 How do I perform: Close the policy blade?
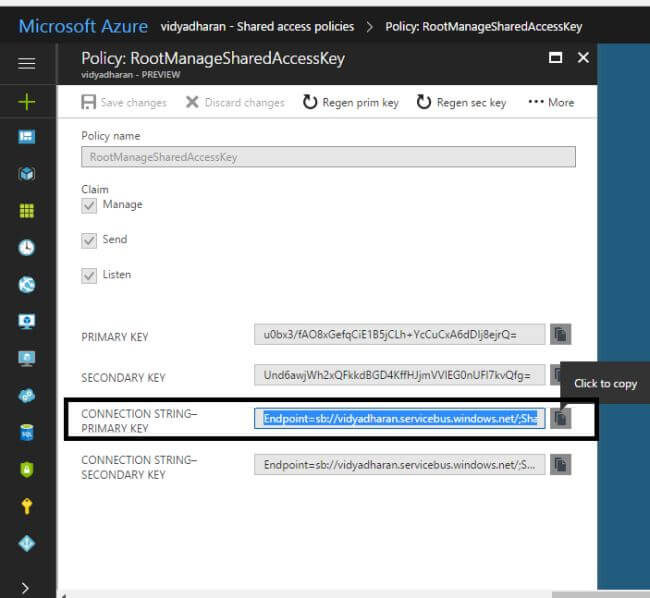(x=583, y=58)
